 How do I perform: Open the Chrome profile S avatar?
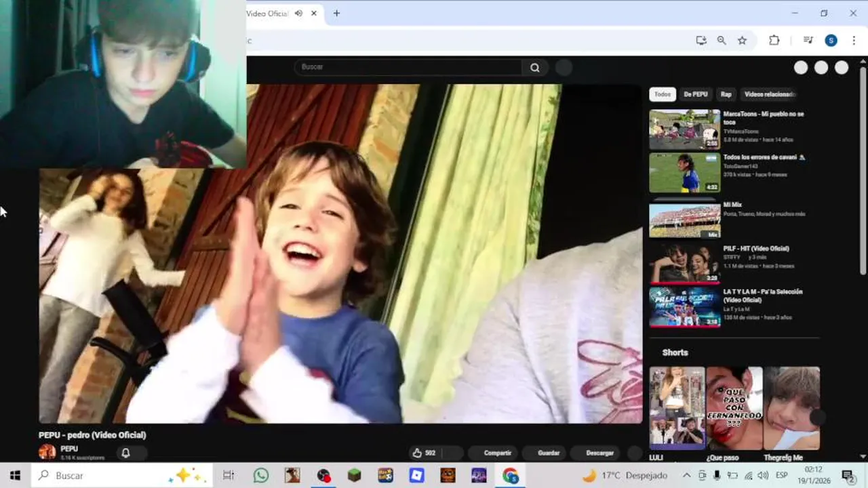[831, 41]
